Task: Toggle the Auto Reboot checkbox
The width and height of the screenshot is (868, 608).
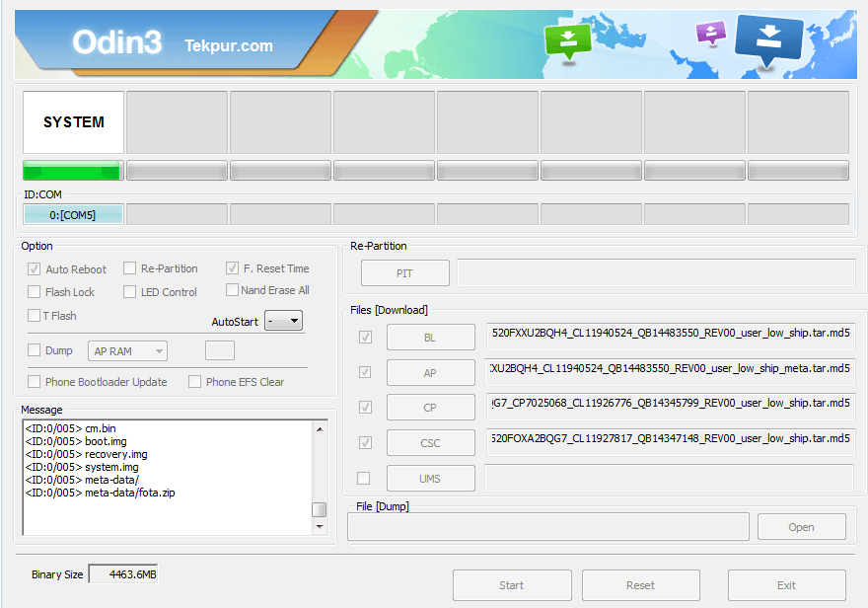Action: pos(35,269)
